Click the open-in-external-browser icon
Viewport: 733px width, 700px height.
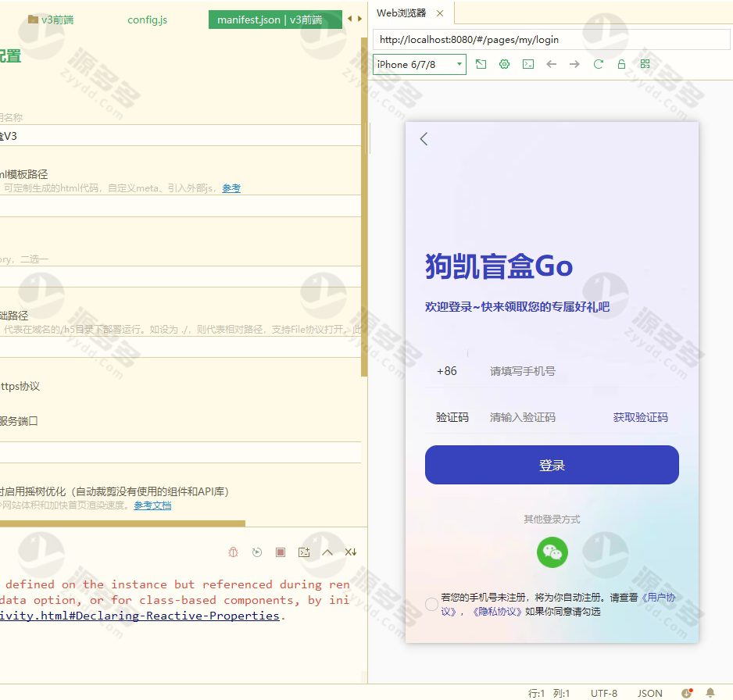(481, 64)
